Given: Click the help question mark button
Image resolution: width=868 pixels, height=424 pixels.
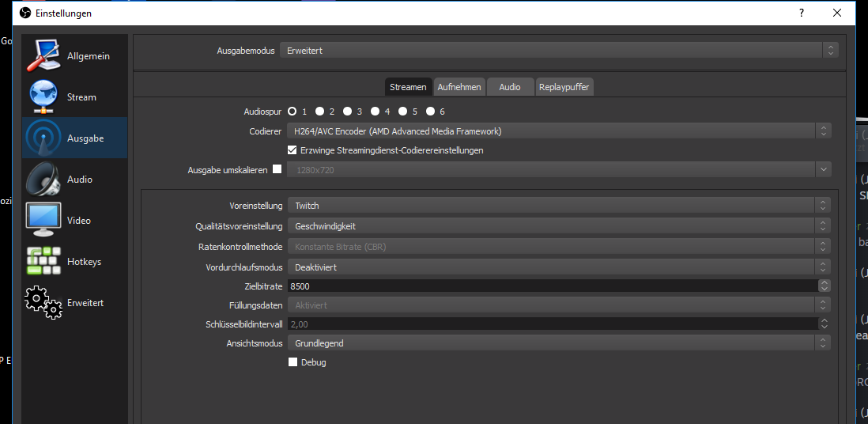Looking at the screenshot, I should [x=801, y=13].
